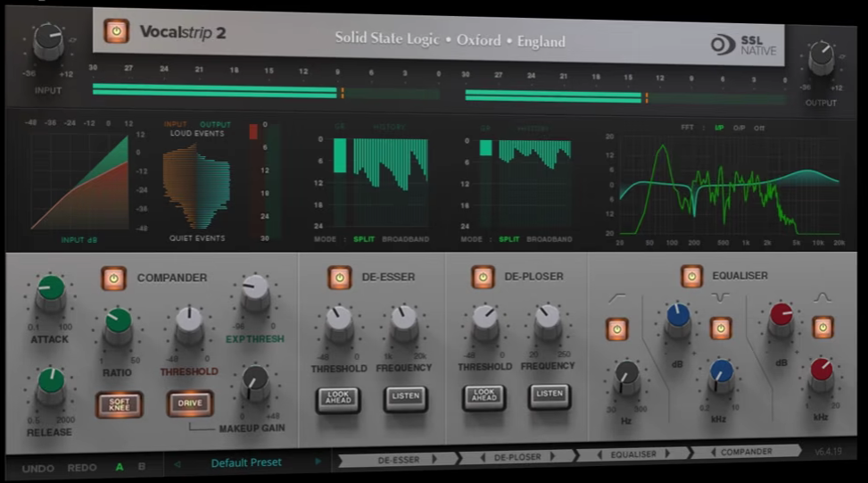Click the Makeup Gain knob
This screenshot has width=868, height=483.
[x=255, y=382]
